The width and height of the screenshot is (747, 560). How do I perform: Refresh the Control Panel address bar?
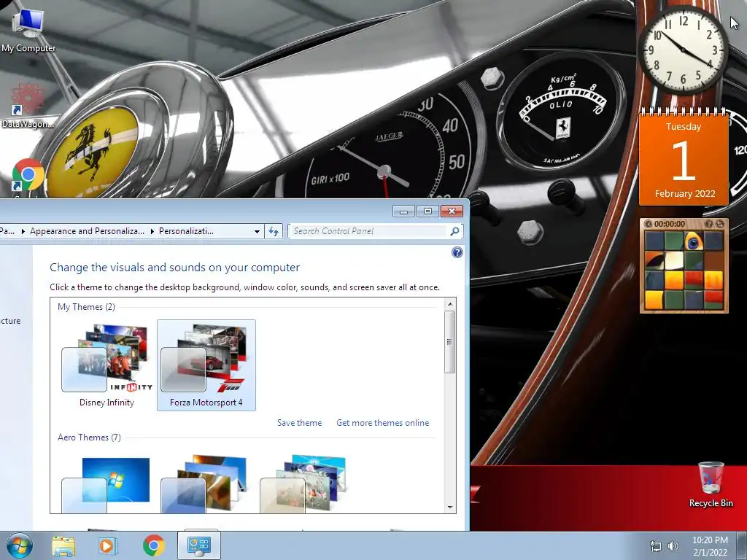[x=274, y=231]
